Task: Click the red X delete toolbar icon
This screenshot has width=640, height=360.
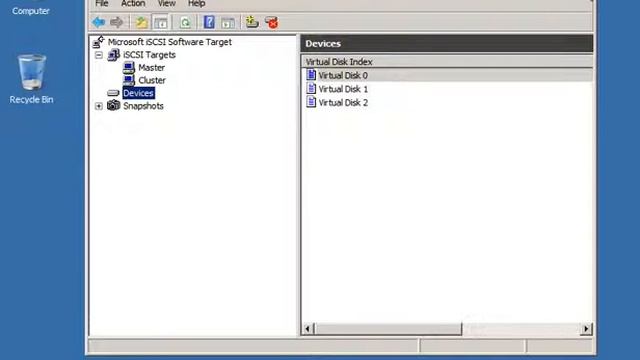Action: coord(271,22)
